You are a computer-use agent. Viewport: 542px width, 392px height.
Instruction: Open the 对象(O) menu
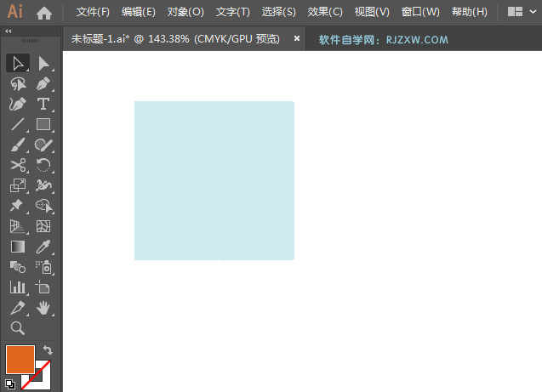click(x=185, y=12)
